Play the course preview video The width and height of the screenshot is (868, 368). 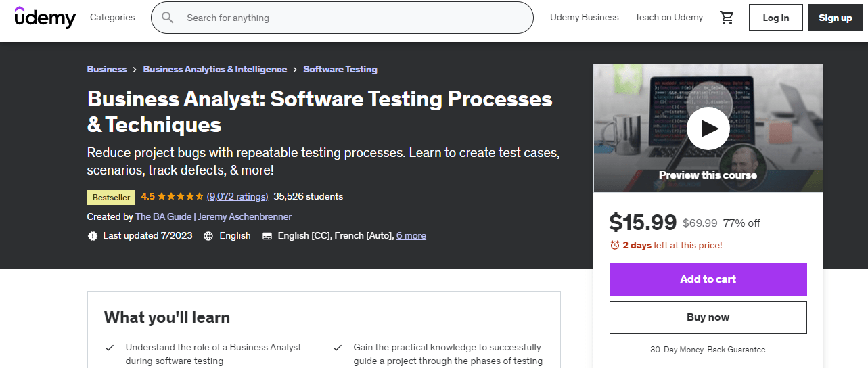pyautogui.click(x=708, y=128)
